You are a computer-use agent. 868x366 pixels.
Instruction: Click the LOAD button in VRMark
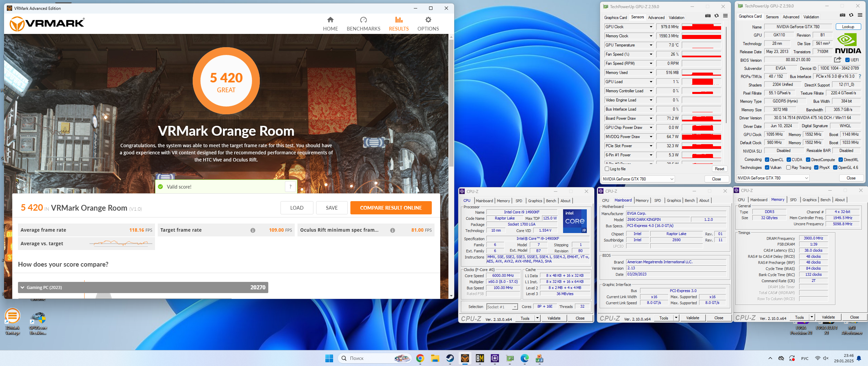pyautogui.click(x=297, y=208)
